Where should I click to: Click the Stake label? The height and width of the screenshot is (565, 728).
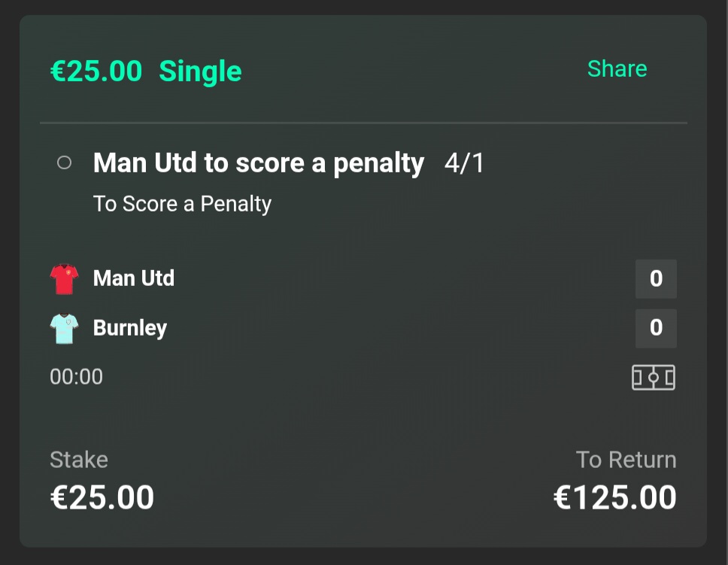(79, 460)
